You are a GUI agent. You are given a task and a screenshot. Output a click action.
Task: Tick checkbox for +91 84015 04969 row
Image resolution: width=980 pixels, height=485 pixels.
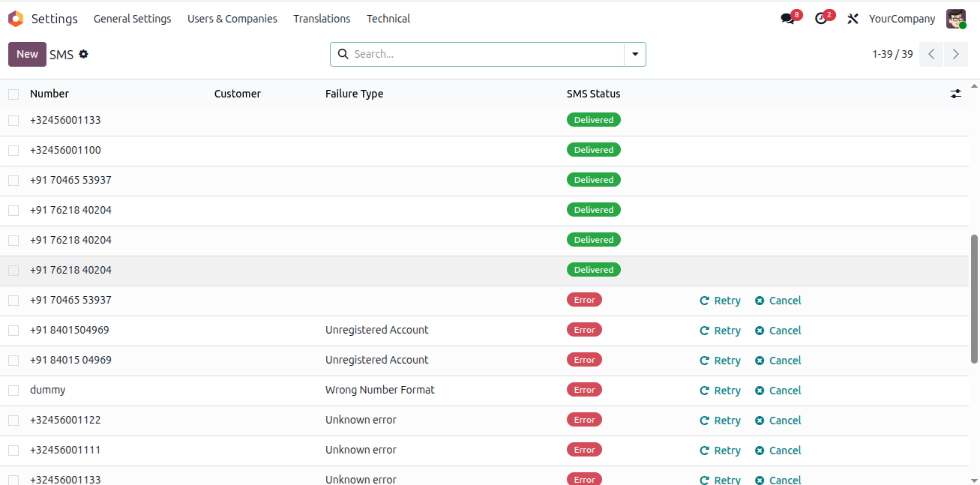[x=13, y=361]
